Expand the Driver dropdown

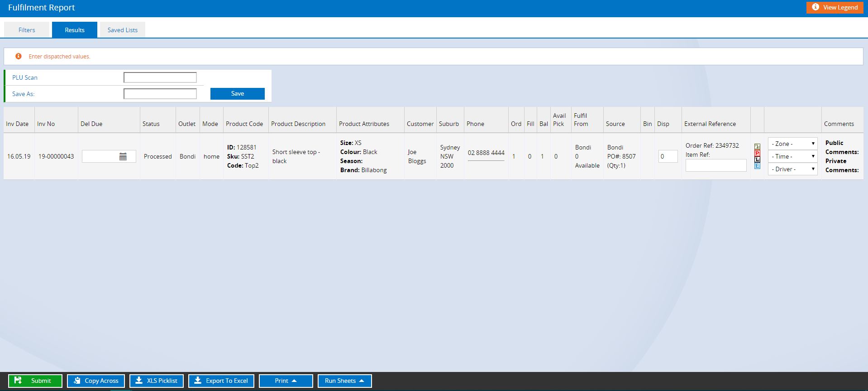click(792, 169)
